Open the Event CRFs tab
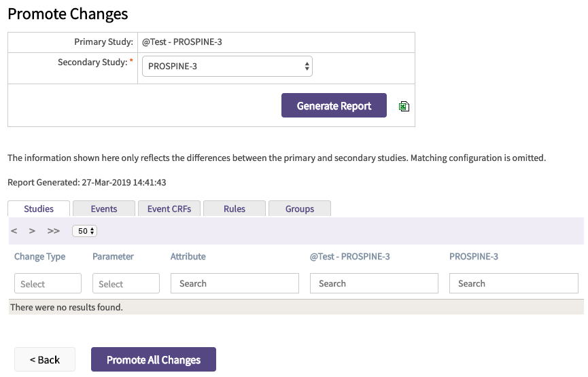Viewport: 588px width, 377px height. (169, 209)
